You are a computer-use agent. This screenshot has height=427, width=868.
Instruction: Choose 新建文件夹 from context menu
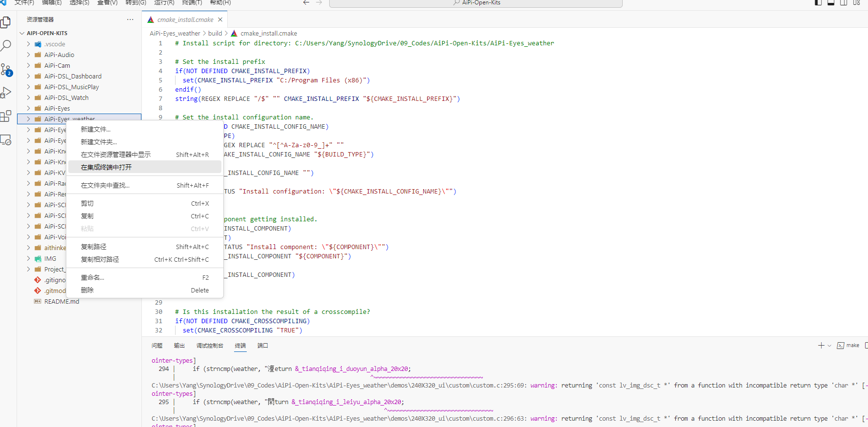click(x=145, y=142)
